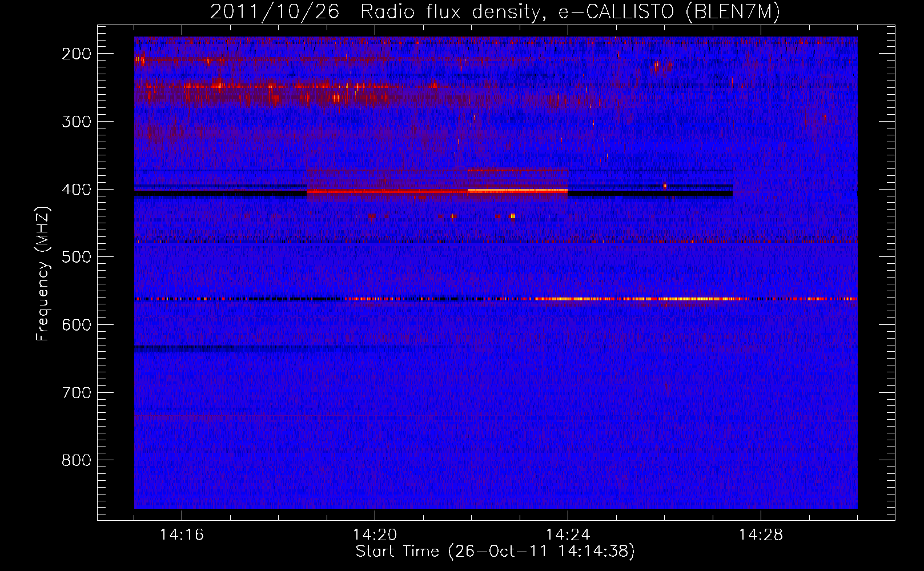Click the 14:16 time tick label
Screen dimensions: 924x571
pyautogui.click(x=182, y=535)
